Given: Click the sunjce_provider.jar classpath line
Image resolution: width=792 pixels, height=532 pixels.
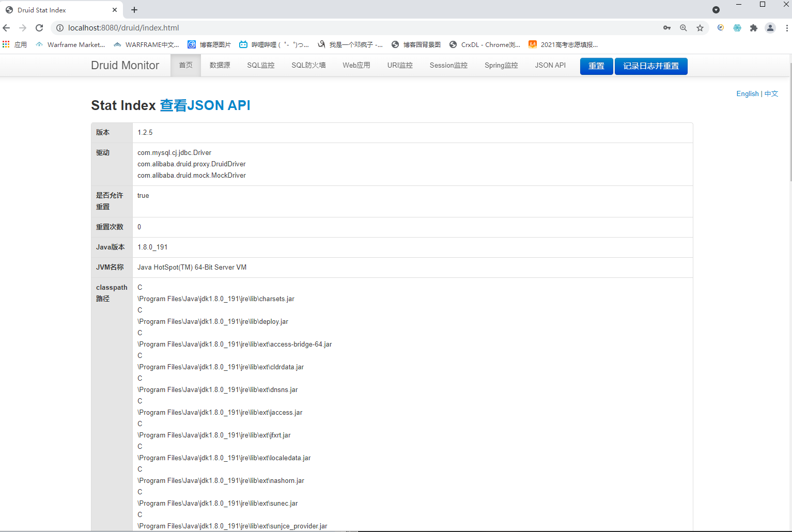Looking at the screenshot, I should pos(232,526).
